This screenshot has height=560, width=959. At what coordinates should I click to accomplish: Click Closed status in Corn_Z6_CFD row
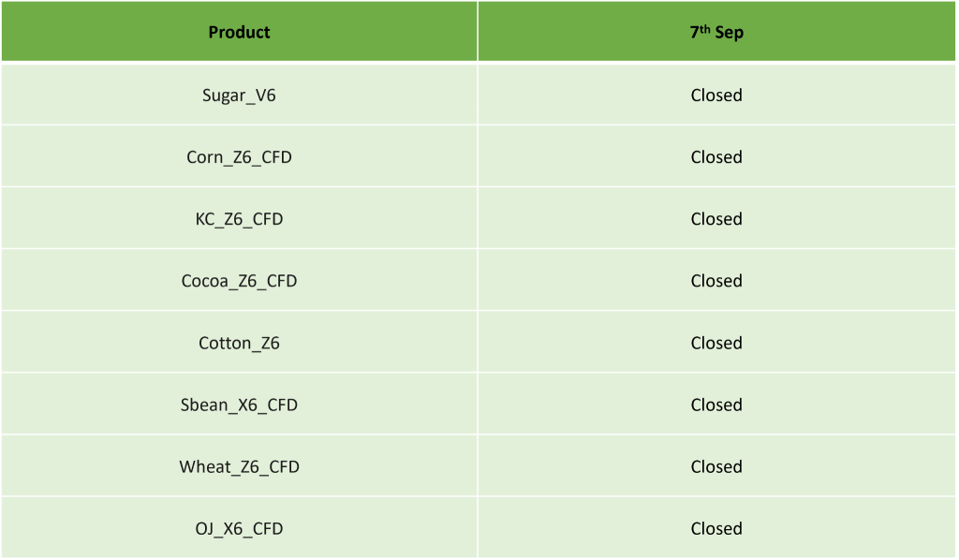pyautogui.click(x=716, y=157)
